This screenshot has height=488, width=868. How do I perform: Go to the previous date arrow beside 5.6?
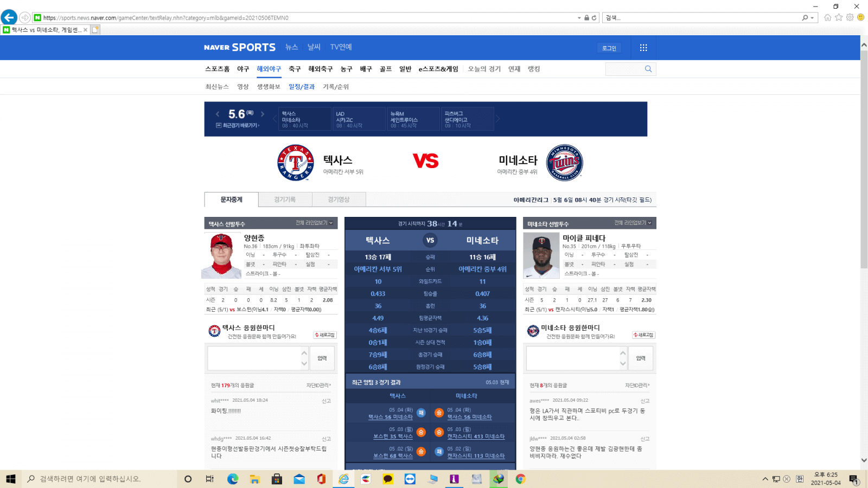218,114
